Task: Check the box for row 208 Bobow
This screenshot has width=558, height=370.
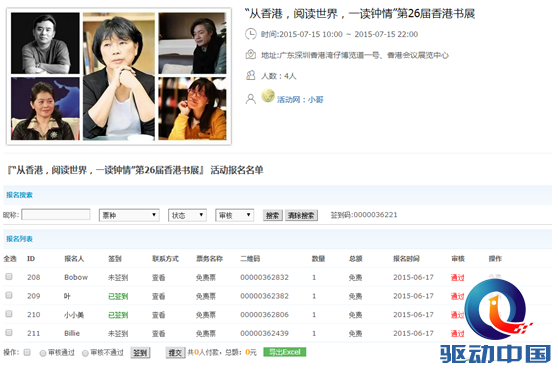Action: pyautogui.click(x=9, y=276)
